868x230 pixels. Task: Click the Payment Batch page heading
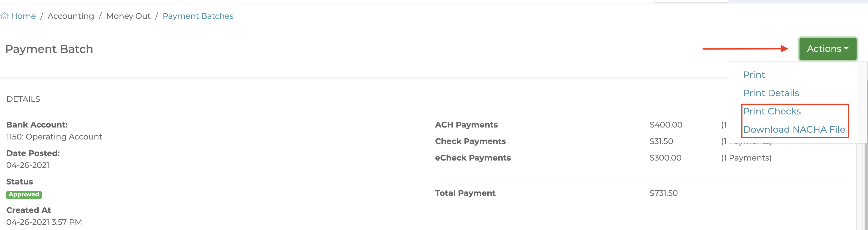coord(49,49)
